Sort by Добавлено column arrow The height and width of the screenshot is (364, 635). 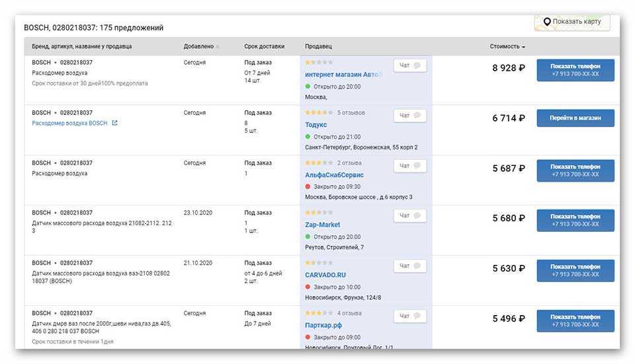coord(218,47)
